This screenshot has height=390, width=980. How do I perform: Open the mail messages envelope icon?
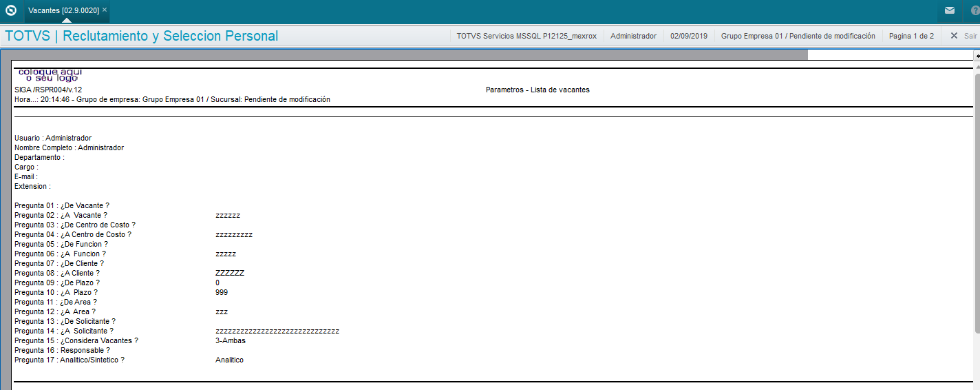950,10
